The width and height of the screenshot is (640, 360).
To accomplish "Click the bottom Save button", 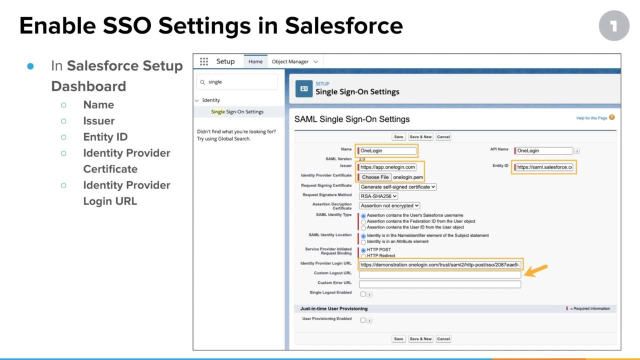I will [398, 339].
